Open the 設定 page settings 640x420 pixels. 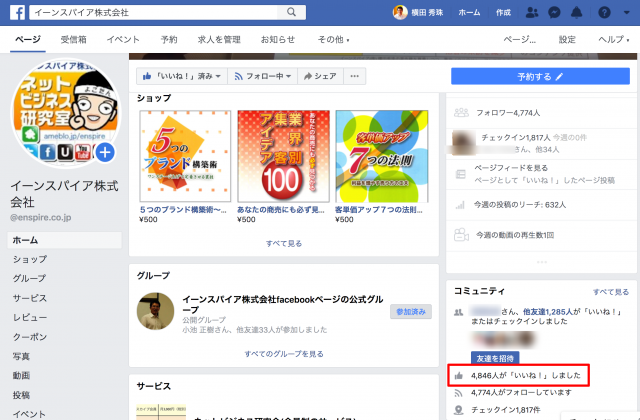pos(567,40)
